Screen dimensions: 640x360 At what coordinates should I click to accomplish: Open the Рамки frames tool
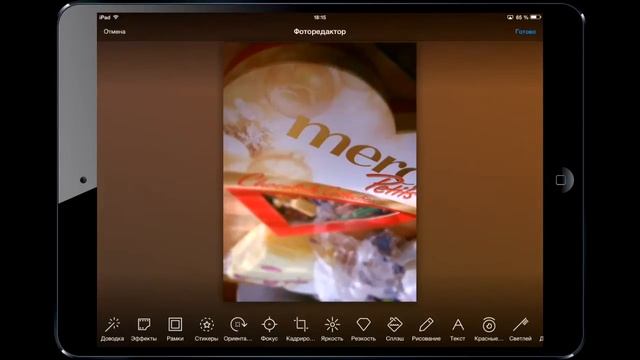tap(175, 329)
